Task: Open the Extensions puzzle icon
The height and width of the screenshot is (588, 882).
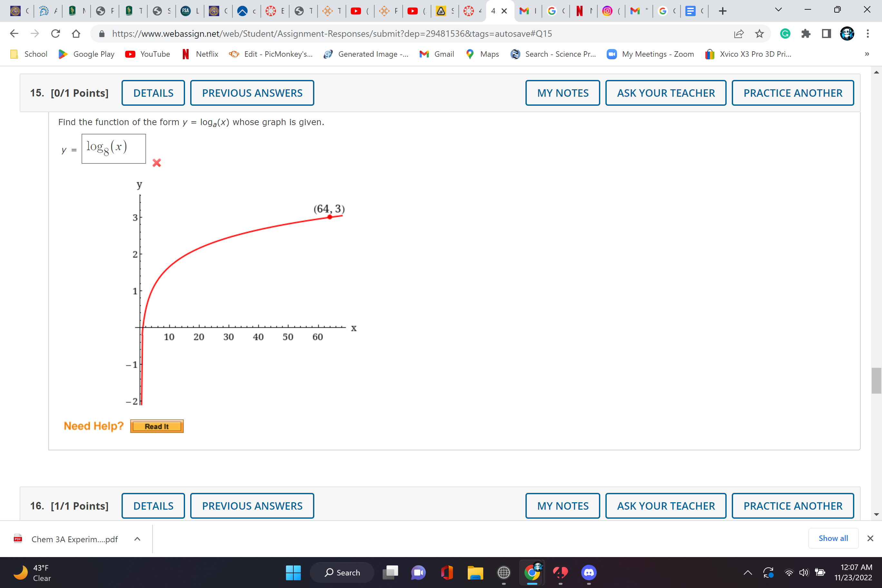Action: pyautogui.click(x=806, y=34)
